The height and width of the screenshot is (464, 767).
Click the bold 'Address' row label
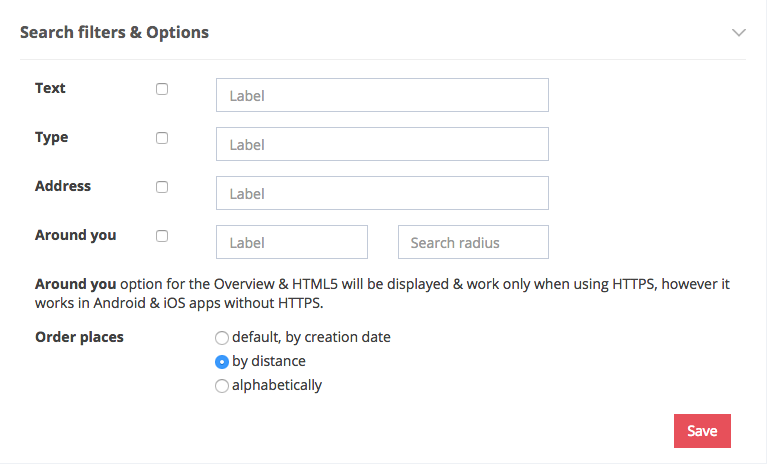pyautogui.click(x=63, y=186)
